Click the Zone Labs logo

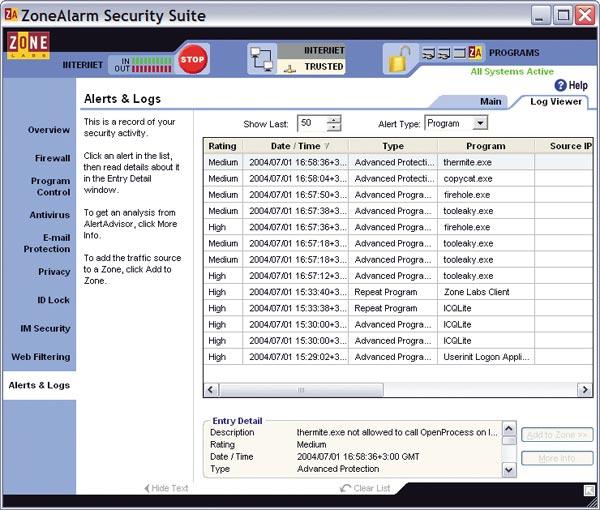(28, 45)
